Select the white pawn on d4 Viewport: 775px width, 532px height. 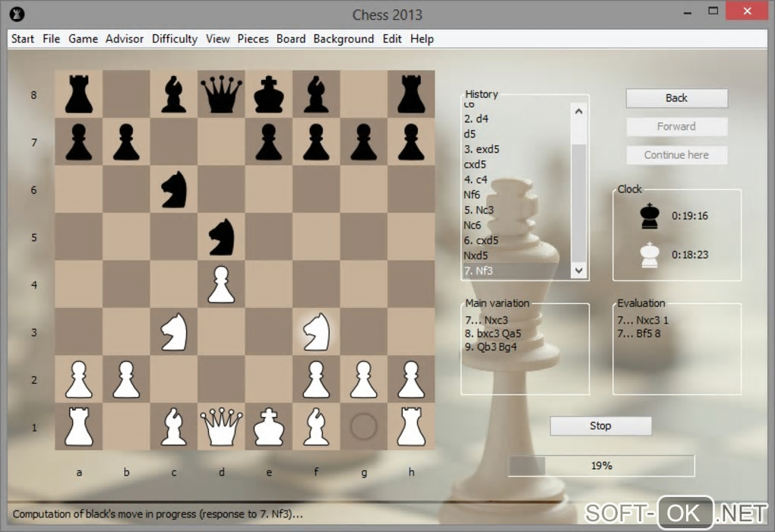(221, 284)
